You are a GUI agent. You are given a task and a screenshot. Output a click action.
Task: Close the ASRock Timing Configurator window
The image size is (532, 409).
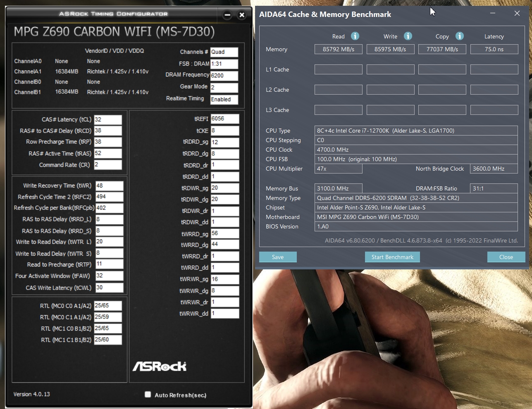pyautogui.click(x=242, y=15)
